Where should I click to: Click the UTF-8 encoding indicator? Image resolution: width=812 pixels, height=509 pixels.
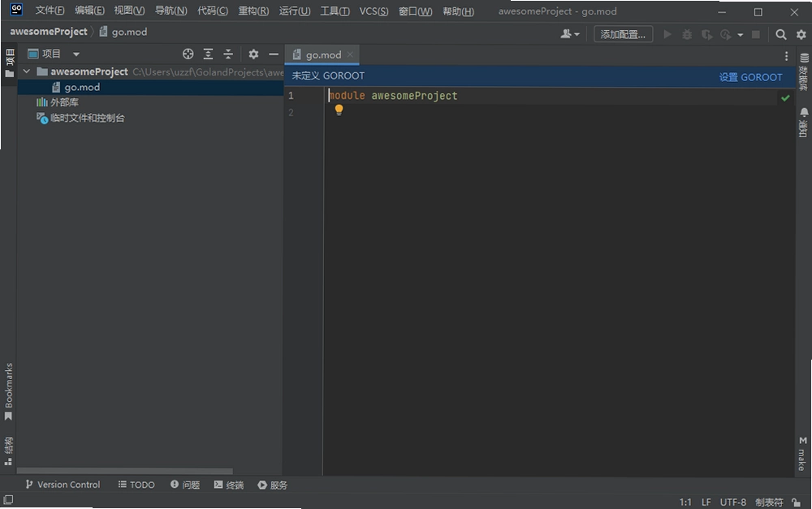pos(732,503)
